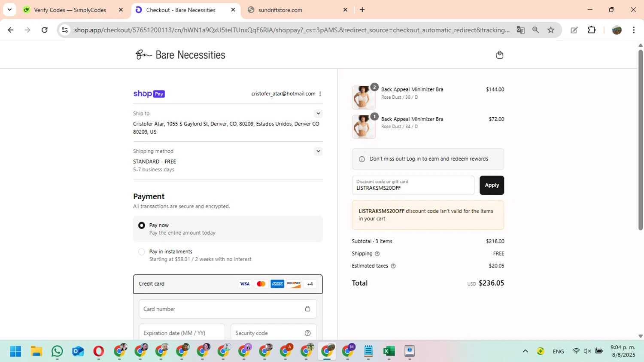Expand the Shipping method section
The width and height of the screenshot is (644, 362).
point(318,151)
